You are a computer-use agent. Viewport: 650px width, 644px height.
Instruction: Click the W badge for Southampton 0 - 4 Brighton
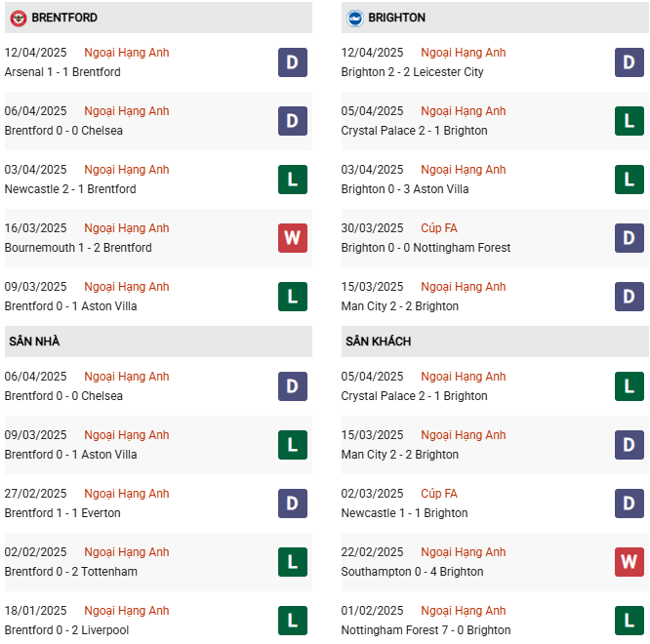(630, 562)
